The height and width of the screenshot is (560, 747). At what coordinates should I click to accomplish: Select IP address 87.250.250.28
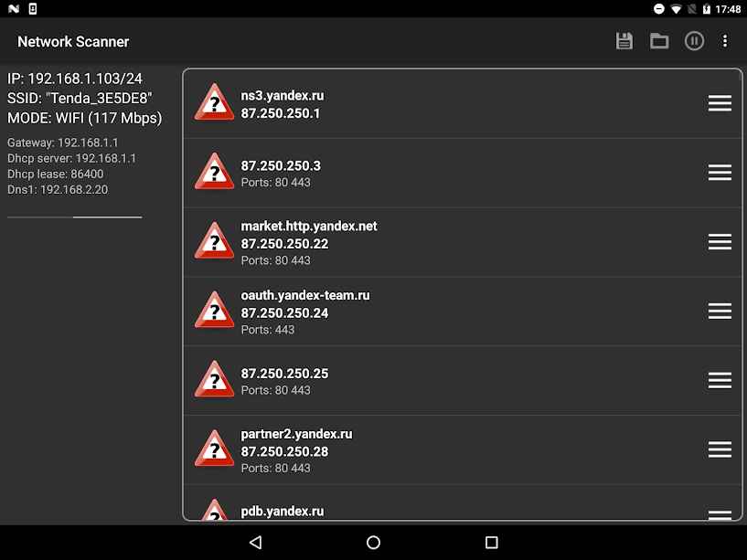coord(284,451)
